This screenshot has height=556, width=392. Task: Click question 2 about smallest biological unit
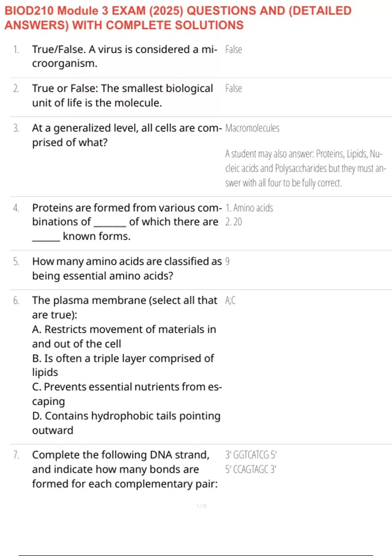pyautogui.click(x=122, y=96)
